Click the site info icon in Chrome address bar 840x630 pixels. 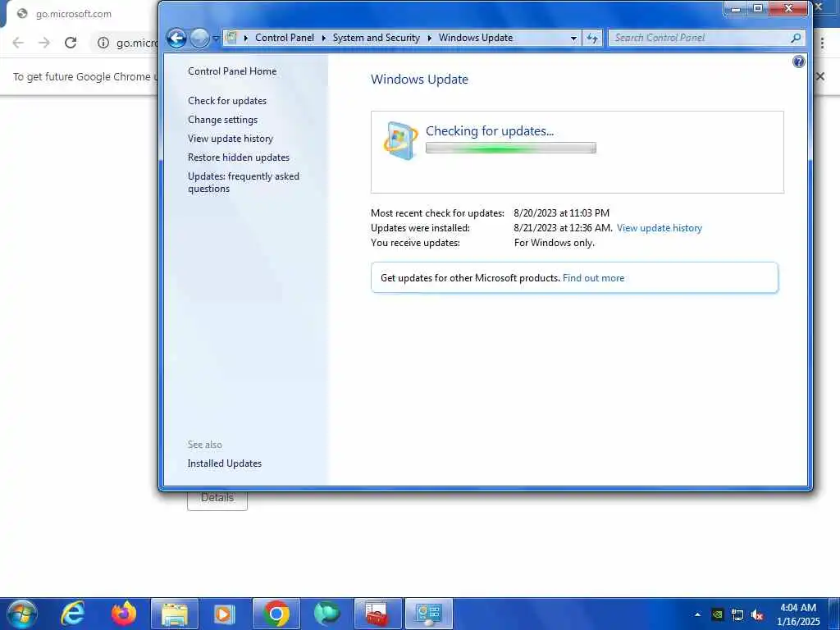[x=103, y=43]
